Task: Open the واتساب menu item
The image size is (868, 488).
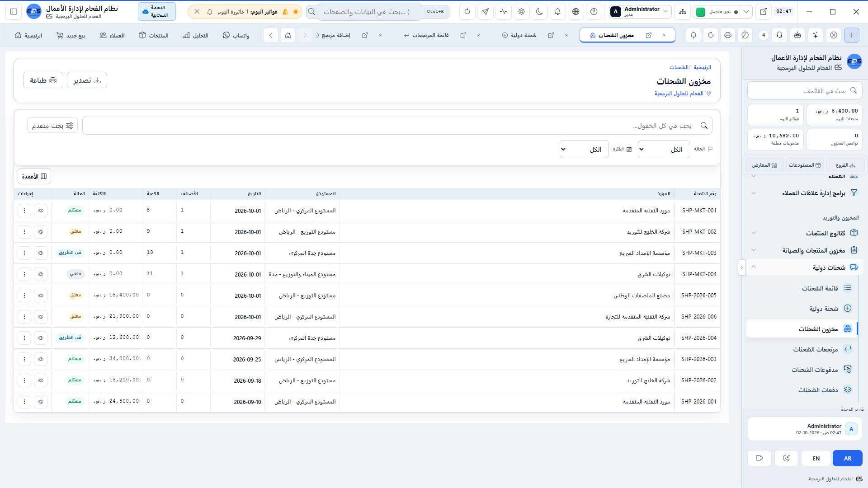Action: 236,35
